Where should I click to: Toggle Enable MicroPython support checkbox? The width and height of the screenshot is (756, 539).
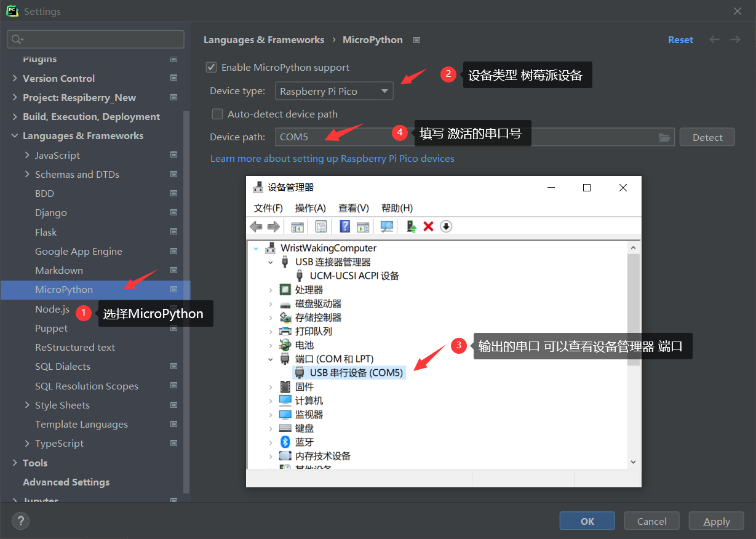coord(212,68)
